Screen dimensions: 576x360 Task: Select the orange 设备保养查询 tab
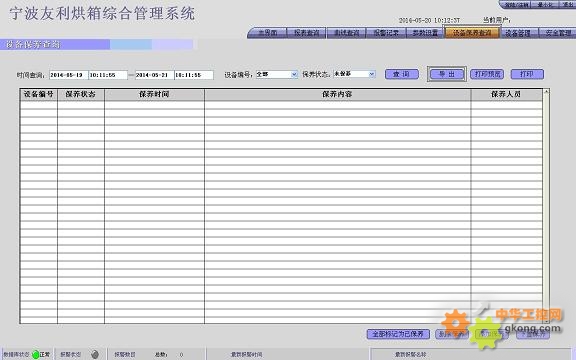472,33
